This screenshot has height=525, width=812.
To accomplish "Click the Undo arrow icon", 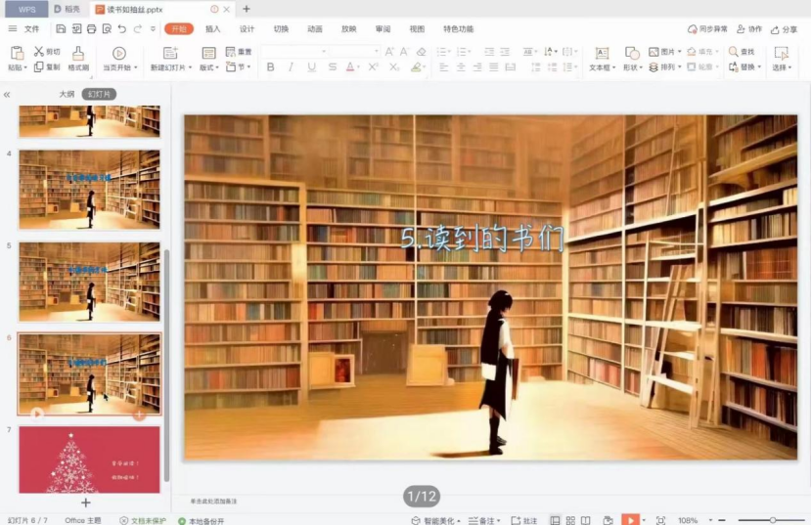I will (123, 29).
